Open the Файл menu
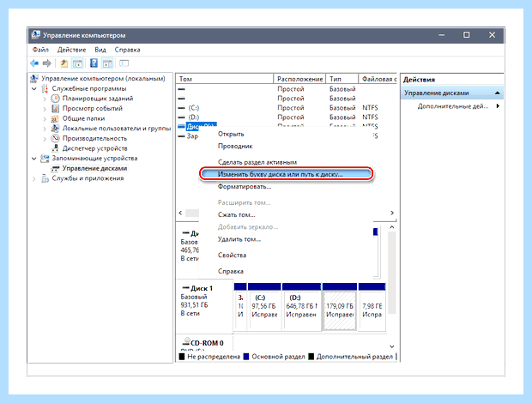Viewport: 532px width, 403px height. [x=40, y=50]
